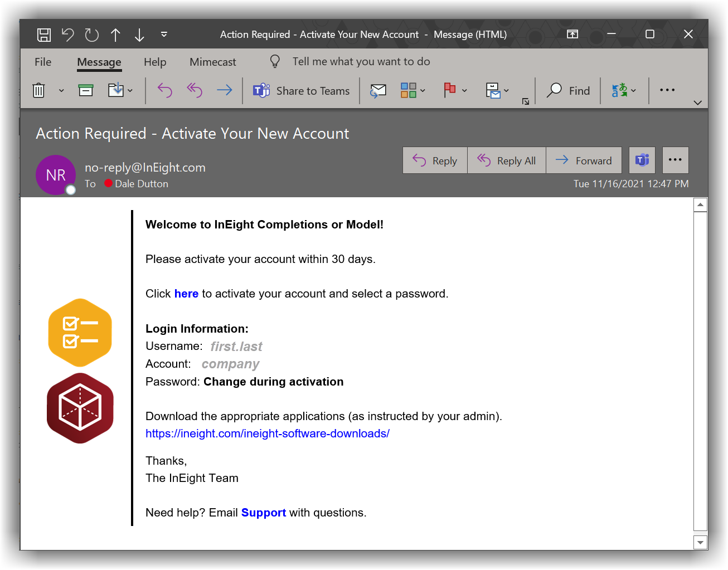Click the ribbon Reply arrow icon

pos(165,90)
